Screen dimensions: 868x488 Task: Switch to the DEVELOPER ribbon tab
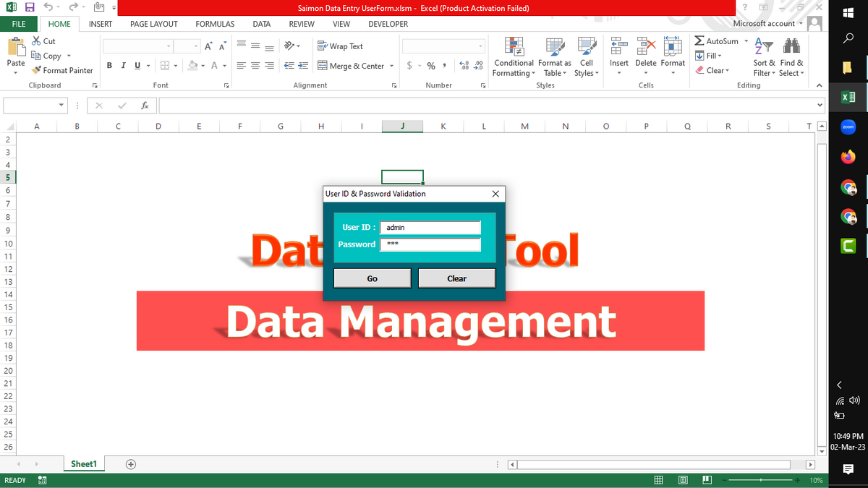pos(388,24)
